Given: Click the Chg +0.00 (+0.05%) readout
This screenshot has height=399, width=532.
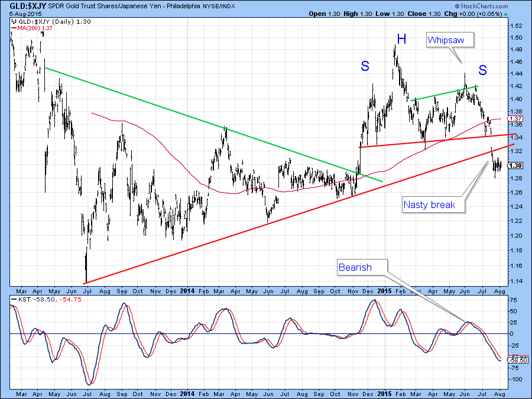Looking at the screenshot, I should tap(473, 14).
